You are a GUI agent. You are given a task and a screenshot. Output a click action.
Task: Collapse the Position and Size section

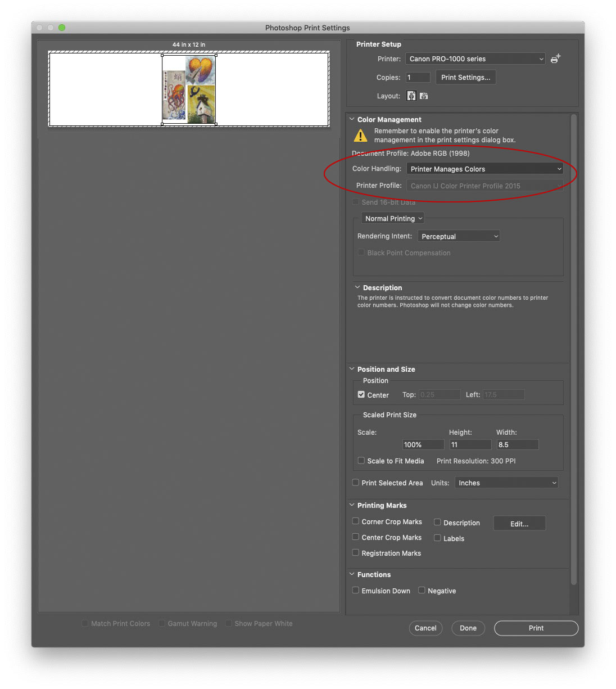(352, 369)
